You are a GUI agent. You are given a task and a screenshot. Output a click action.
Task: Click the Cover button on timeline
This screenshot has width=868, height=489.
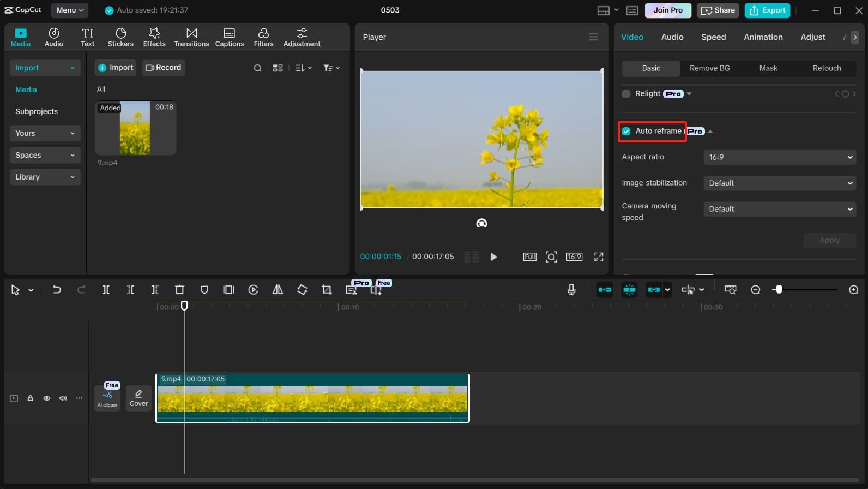(138, 398)
